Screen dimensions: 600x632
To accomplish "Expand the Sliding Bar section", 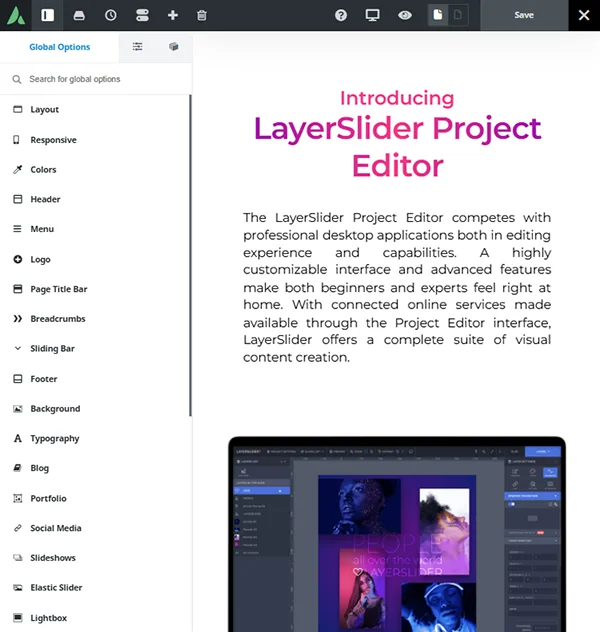I will (52, 349).
